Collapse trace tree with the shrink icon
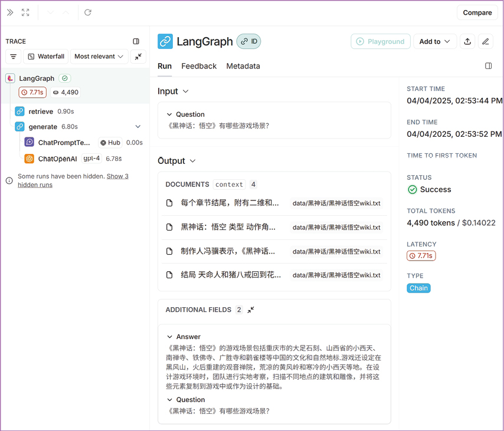 click(x=138, y=57)
